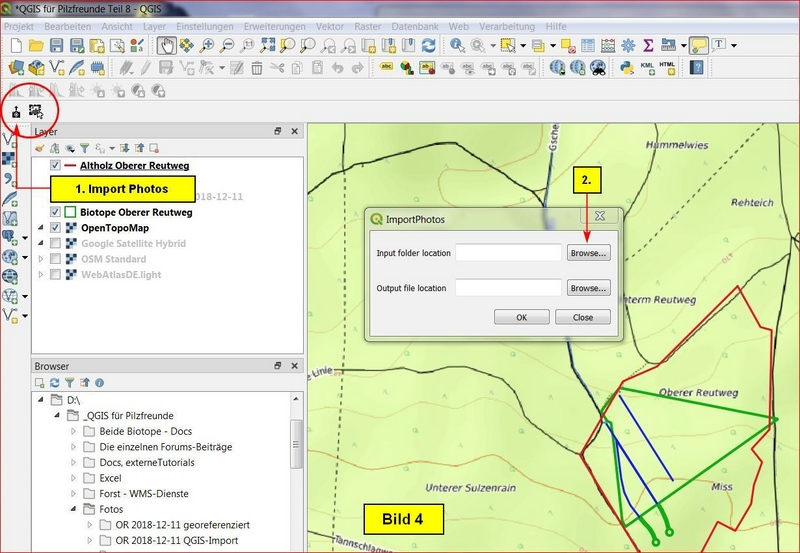Select OR 2018-12-11 QGIS-Import folder
This screenshot has height=553, width=800.
177,540
